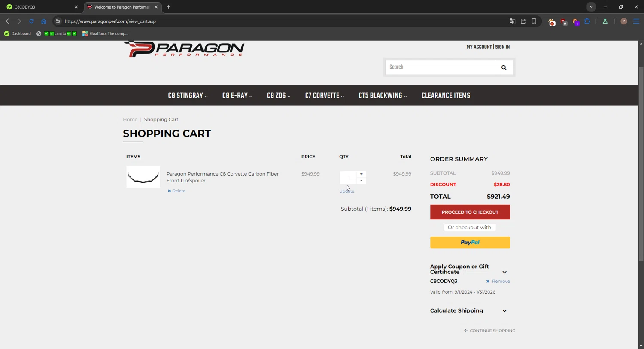Screen dimensions: 644x349
Task: Open the cookie extension with purple badge
Action: click(x=575, y=21)
